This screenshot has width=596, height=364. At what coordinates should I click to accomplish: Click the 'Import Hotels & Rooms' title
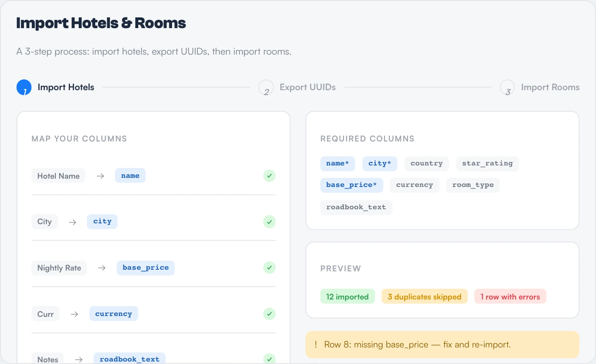tap(101, 23)
